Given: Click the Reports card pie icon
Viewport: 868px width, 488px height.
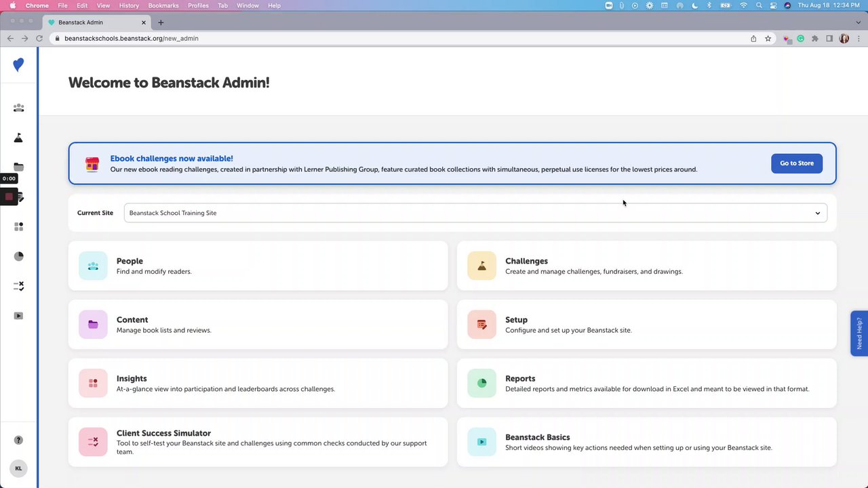Looking at the screenshot, I should [481, 383].
